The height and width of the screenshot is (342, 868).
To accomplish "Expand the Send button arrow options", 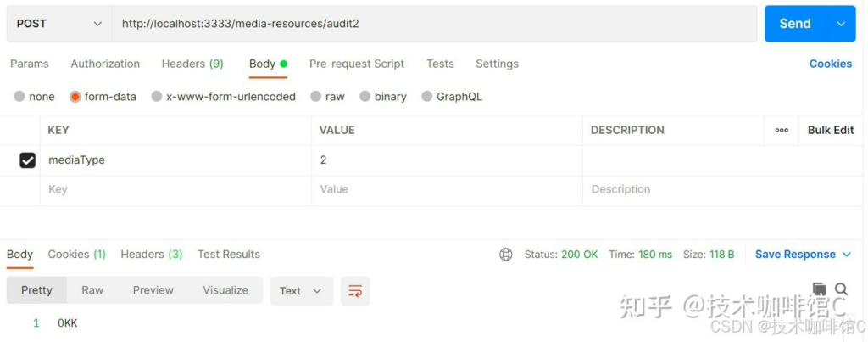I will (841, 24).
